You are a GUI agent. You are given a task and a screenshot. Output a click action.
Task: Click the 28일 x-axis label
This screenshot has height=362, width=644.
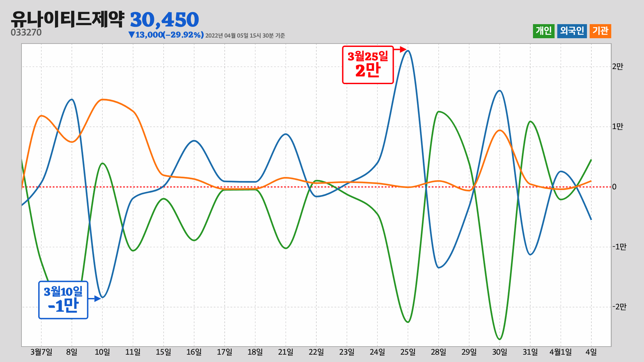(x=438, y=352)
